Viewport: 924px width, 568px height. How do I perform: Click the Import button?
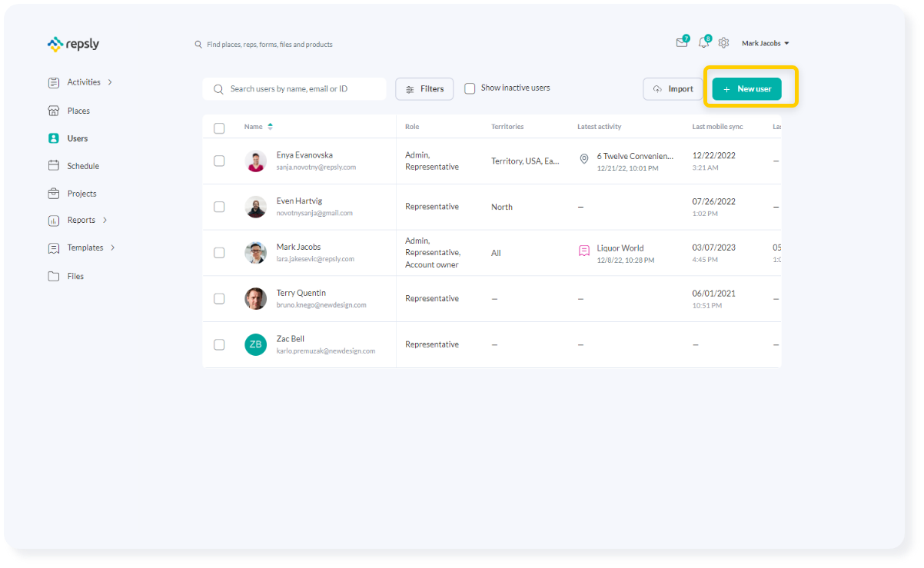[673, 88]
